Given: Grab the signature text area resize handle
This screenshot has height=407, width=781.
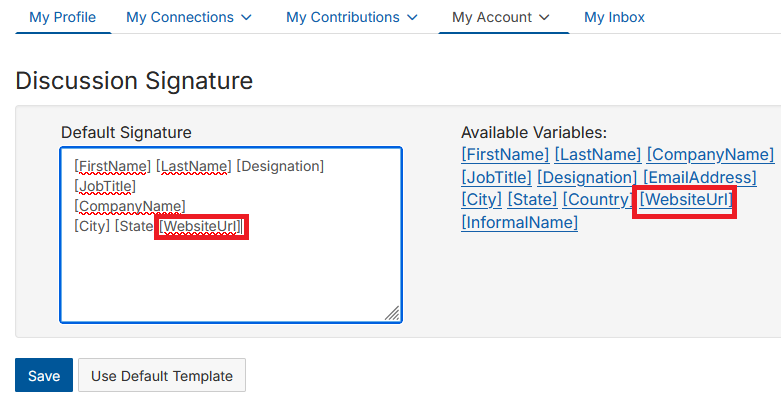Looking at the screenshot, I should [393, 313].
